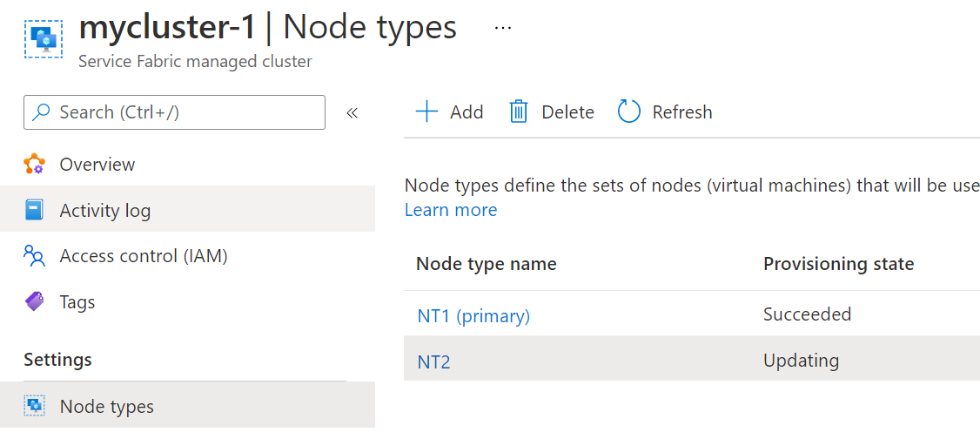Sort by Provisioning state column header

[x=838, y=264]
